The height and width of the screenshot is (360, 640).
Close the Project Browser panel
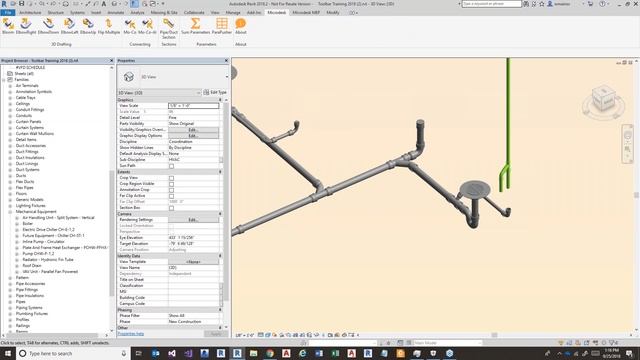coord(111,60)
